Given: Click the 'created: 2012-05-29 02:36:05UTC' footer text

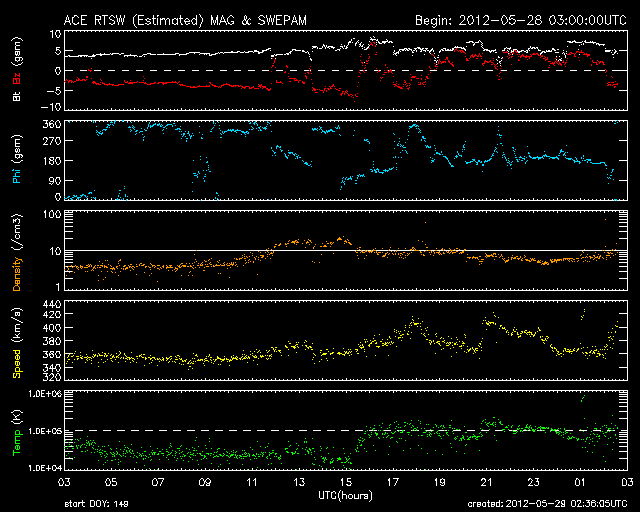Looking at the screenshot, I should coord(547,504).
